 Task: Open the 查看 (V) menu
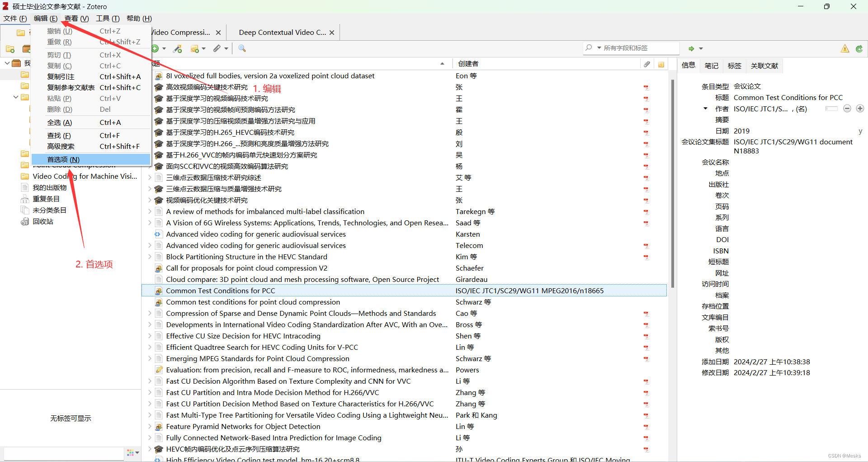click(x=77, y=19)
